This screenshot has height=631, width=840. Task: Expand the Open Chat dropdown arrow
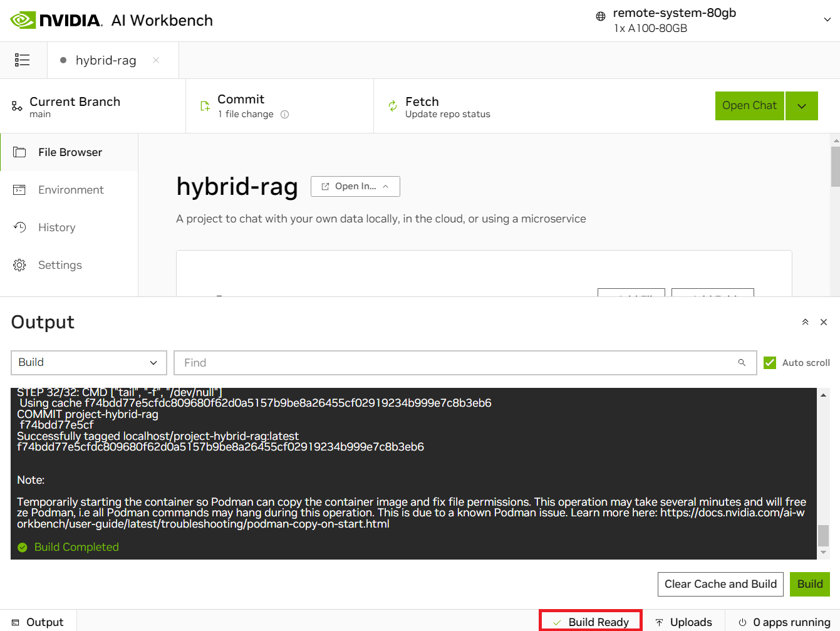click(x=802, y=106)
